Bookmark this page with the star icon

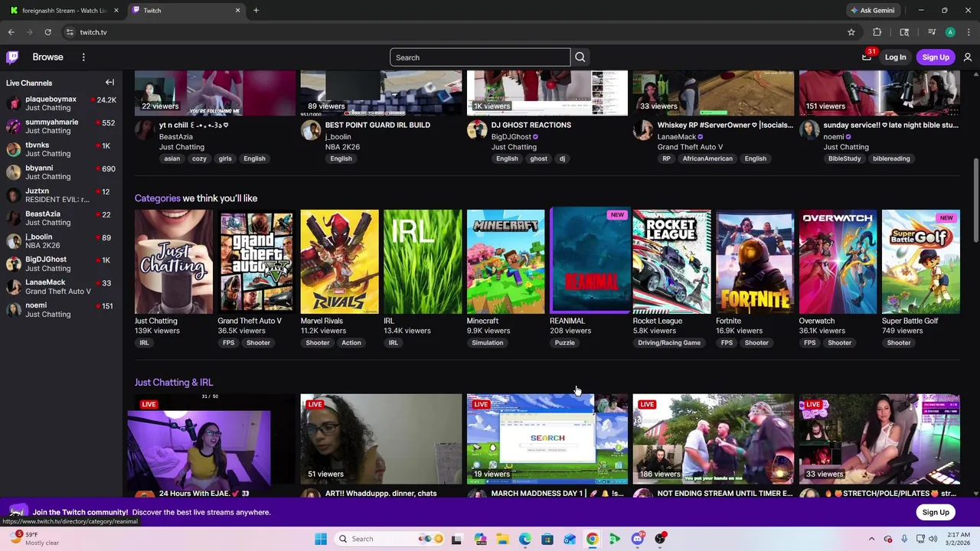(851, 32)
